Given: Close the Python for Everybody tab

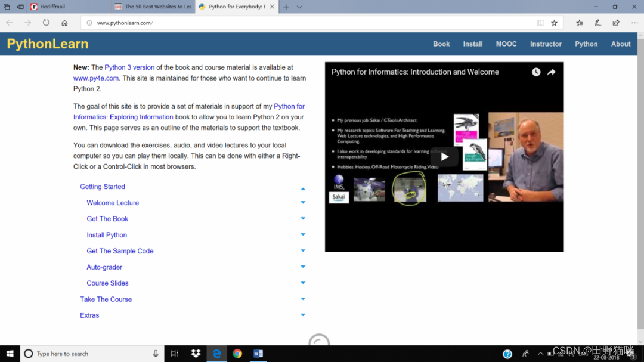Looking at the screenshot, I should click(272, 7).
